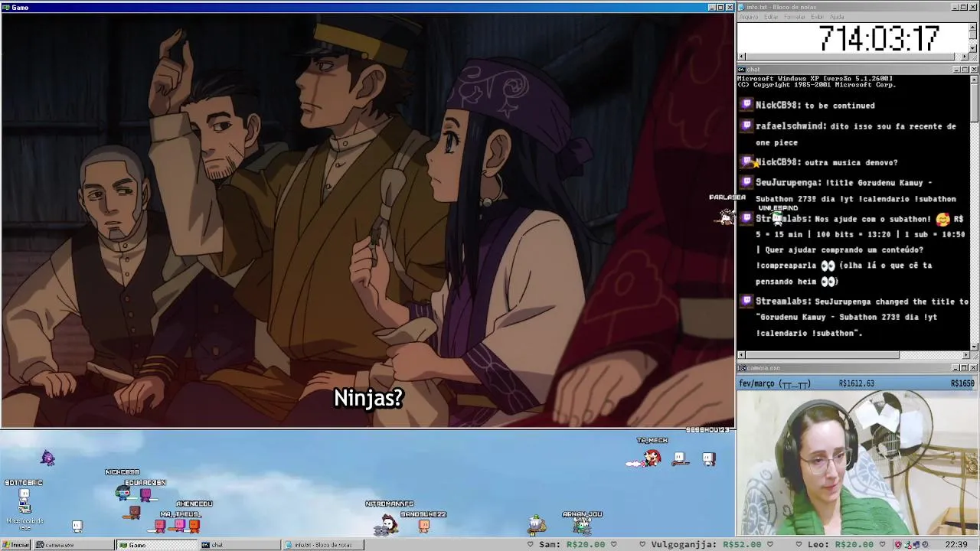Click the red shield icon in system tray
The image size is (980, 551).
coord(898,545)
